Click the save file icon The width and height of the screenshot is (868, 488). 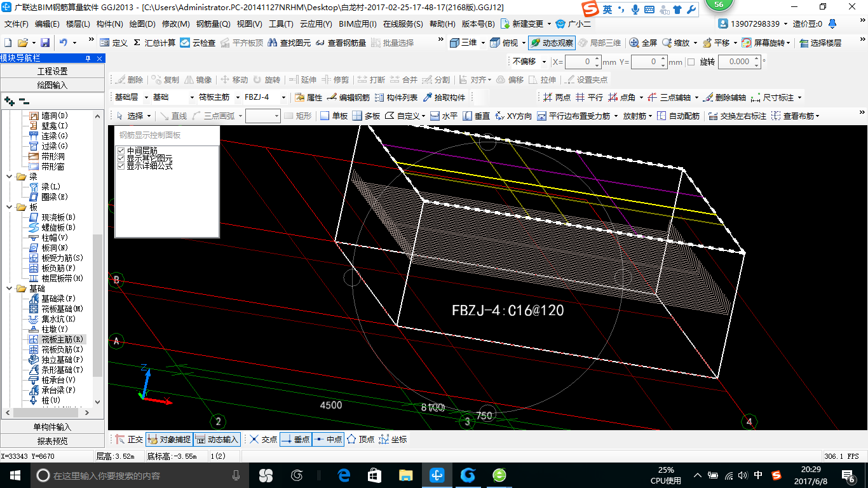pyautogui.click(x=45, y=43)
